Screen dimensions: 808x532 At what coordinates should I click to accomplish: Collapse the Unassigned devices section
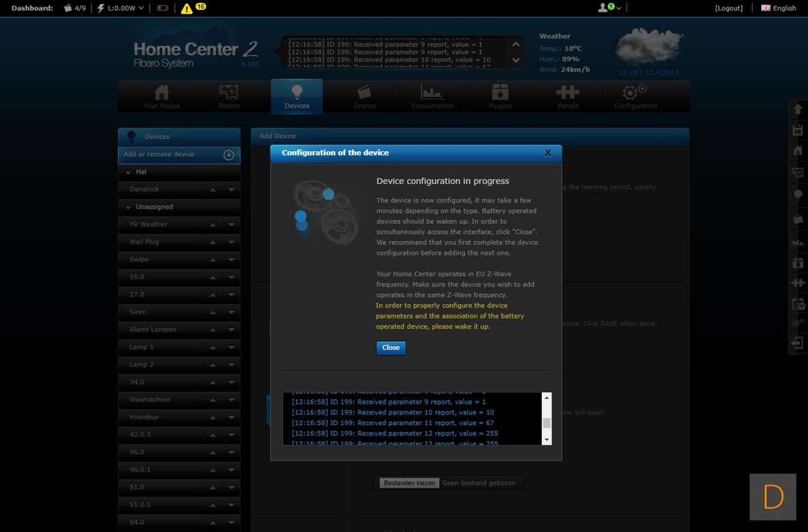128,207
